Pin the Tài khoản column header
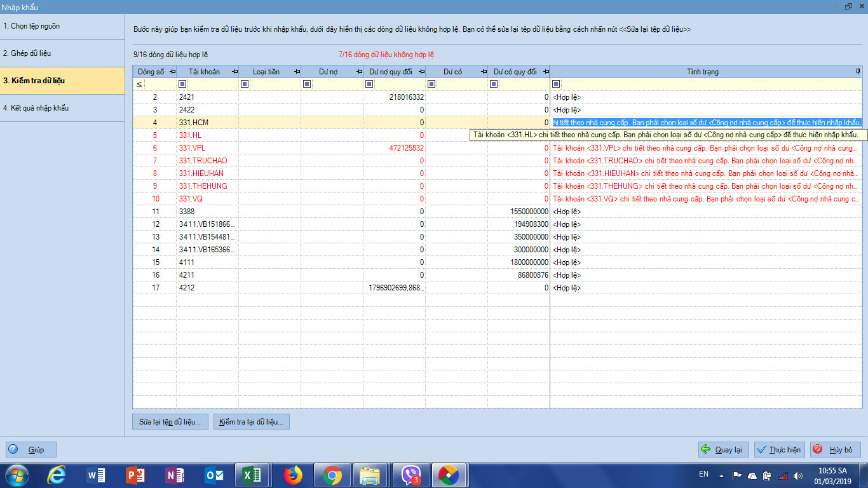The image size is (868, 488). tap(234, 72)
